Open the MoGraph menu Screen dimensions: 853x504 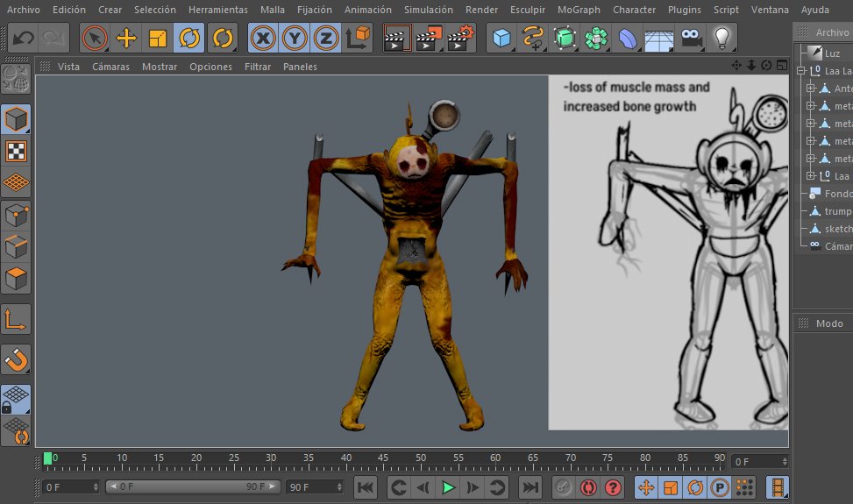tap(579, 10)
